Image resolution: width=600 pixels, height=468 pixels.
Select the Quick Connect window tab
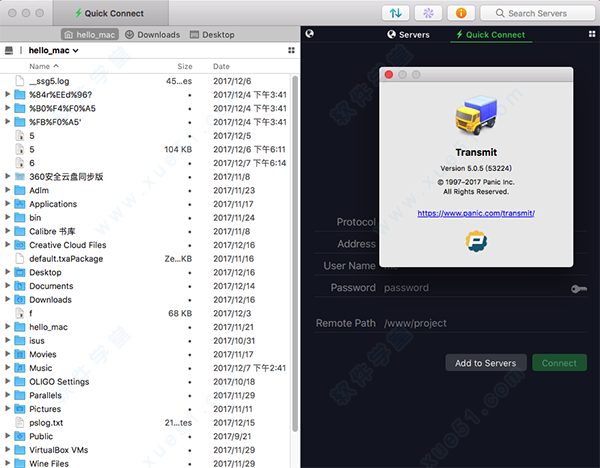pos(110,13)
